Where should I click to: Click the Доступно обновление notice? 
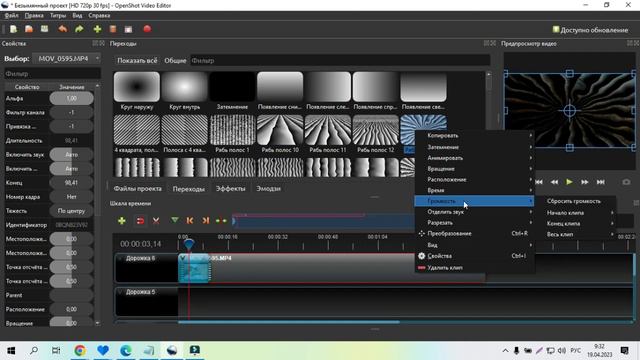590,30
